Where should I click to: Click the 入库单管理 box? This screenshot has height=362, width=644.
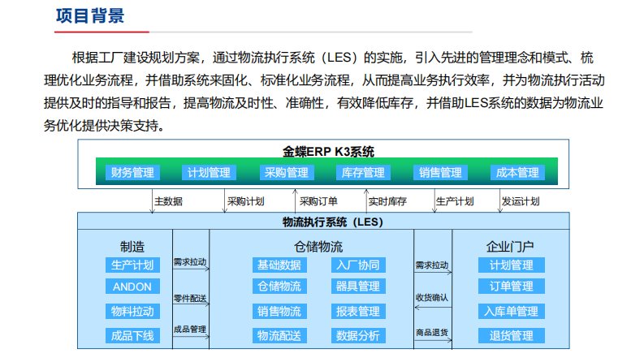511,311
